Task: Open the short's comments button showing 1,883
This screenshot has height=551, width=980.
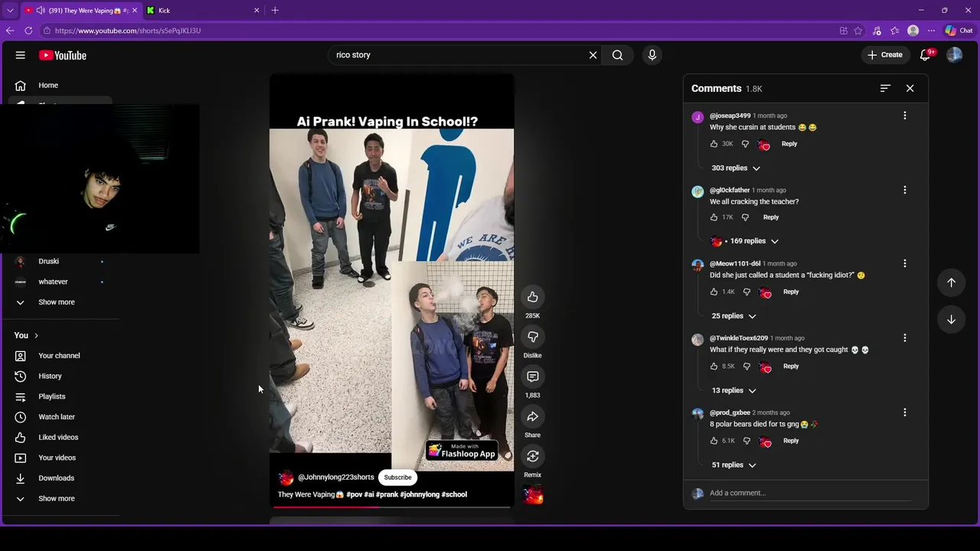Action: pyautogui.click(x=533, y=377)
